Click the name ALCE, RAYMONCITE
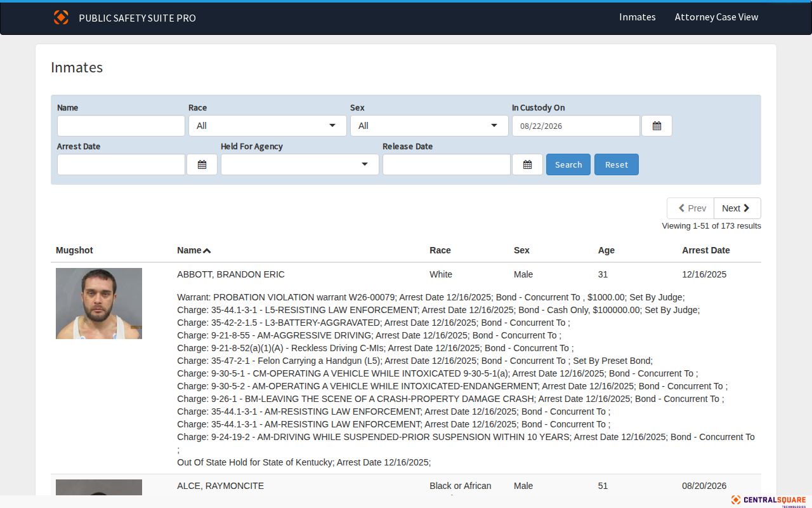This screenshot has width=812, height=508. click(220, 486)
